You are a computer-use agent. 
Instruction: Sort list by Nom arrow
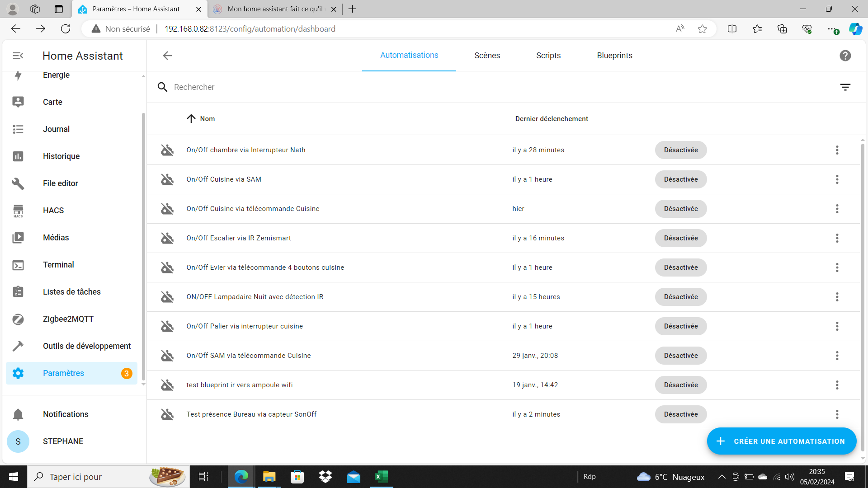pyautogui.click(x=191, y=119)
